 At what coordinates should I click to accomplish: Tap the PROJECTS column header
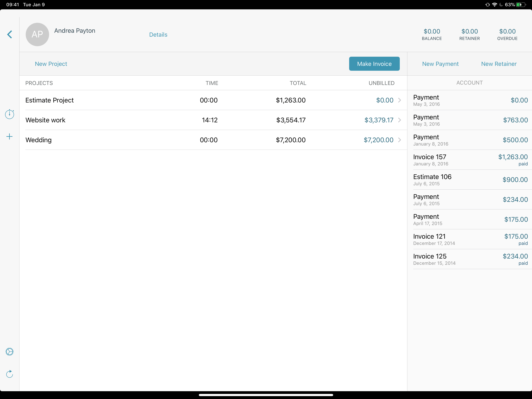click(x=39, y=83)
